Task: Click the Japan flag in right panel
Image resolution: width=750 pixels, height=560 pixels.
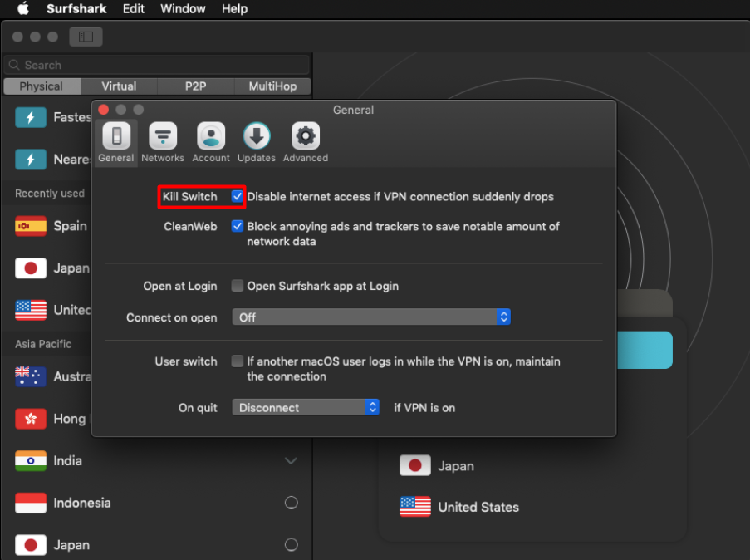Action: (415, 465)
